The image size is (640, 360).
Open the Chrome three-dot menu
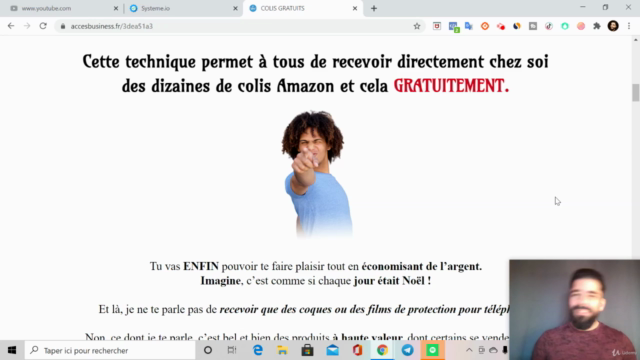click(x=629, y=26)
